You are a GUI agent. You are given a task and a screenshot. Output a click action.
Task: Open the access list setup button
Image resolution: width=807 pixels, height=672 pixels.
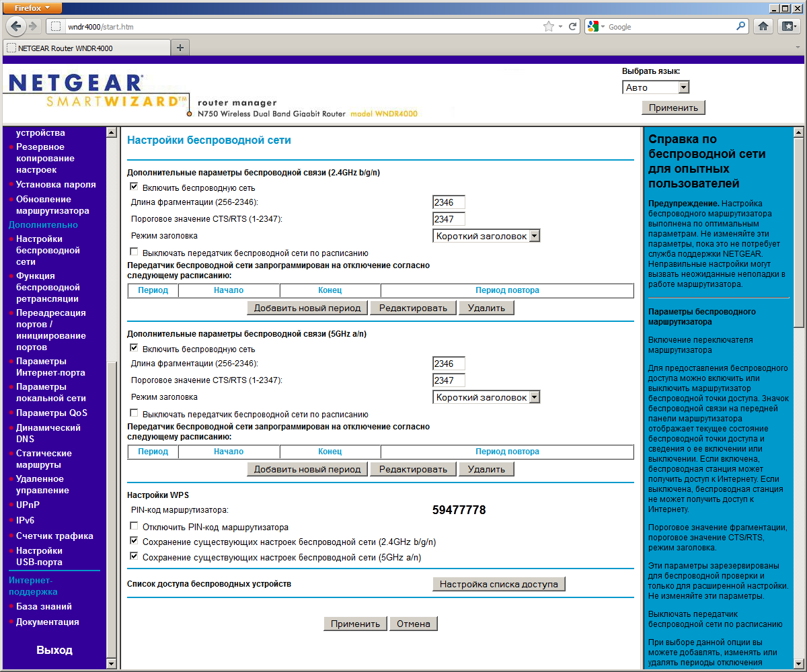click(x=499, y=584)
